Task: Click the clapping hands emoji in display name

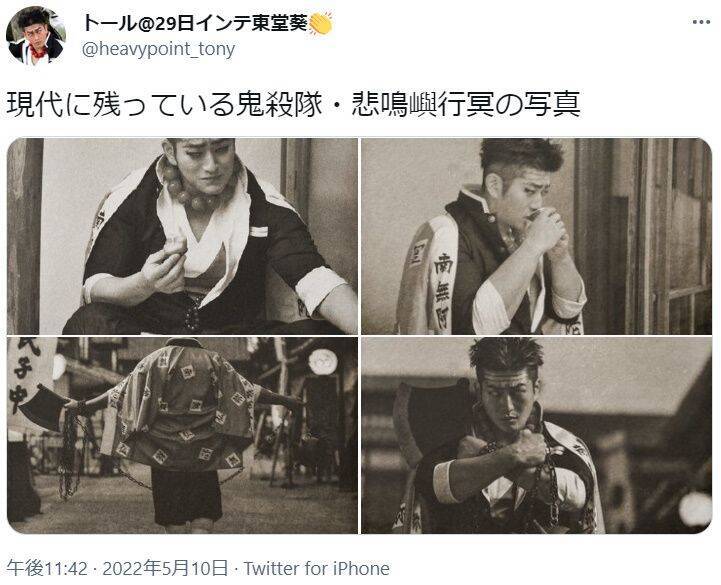Action: (x=320, y=24)
